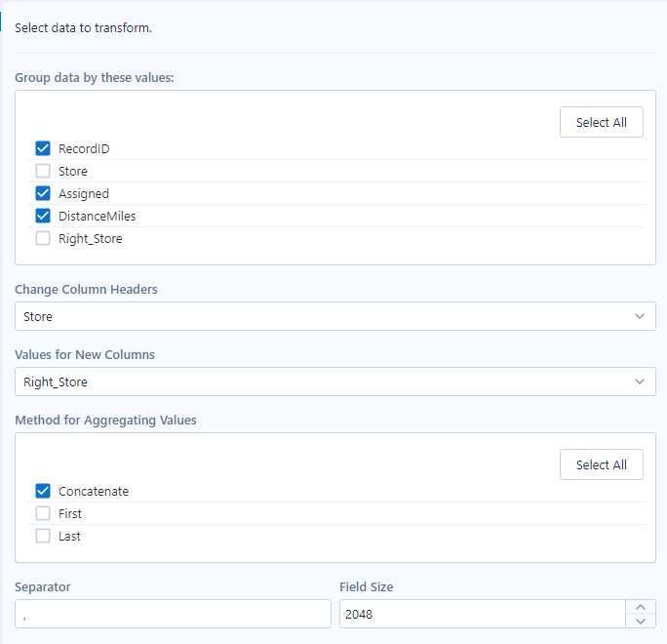The image size is (667, 644).
Task: Disable the Concatenate method checkbox
Action: point(43,492)
